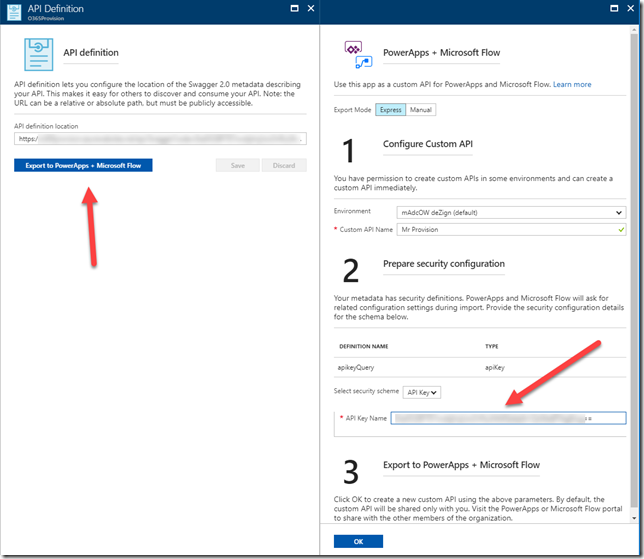Click OK to create custom API
Screen dimensions: 644x559
pos(358,541)
